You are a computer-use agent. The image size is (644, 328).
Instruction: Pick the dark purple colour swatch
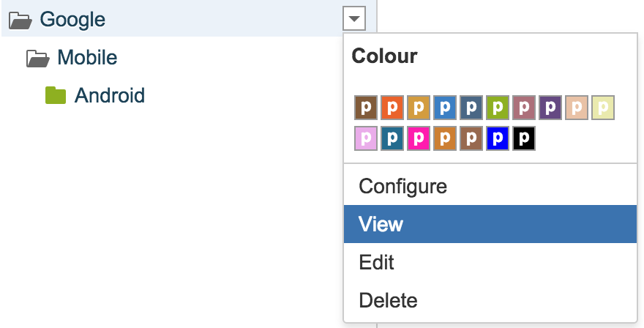pos(550,108)
